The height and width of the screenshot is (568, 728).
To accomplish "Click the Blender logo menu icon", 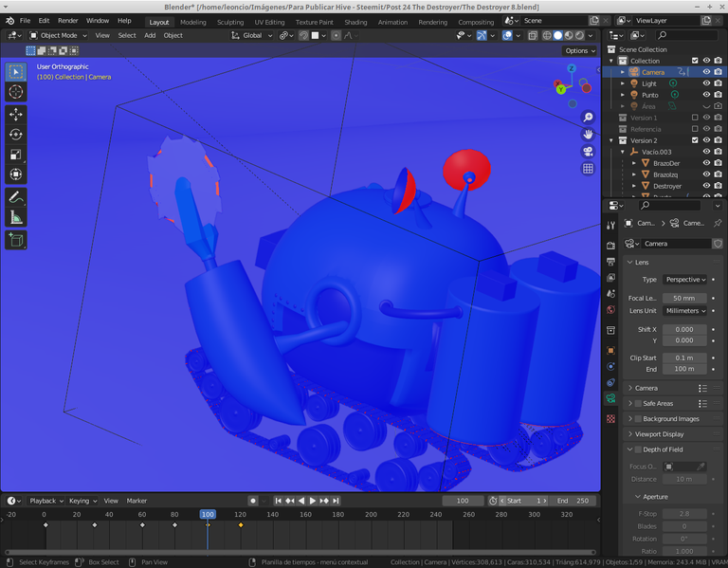I will 9,21.
